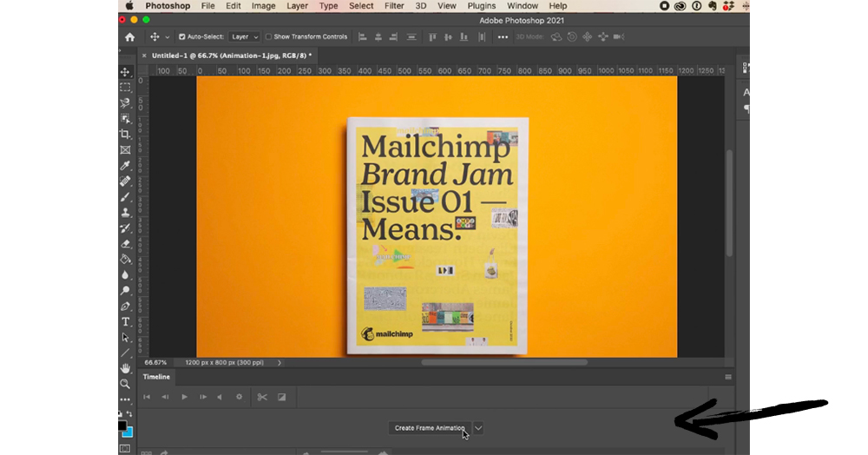Viewport: 868px width, 455px height.
Task: Select the Zoom tool
Action: click(126, 384)
